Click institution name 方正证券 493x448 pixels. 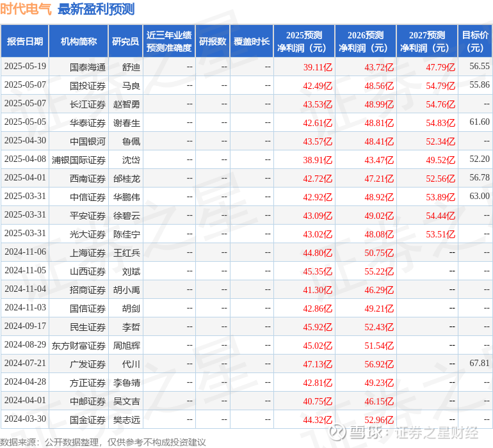click(88, 383)
